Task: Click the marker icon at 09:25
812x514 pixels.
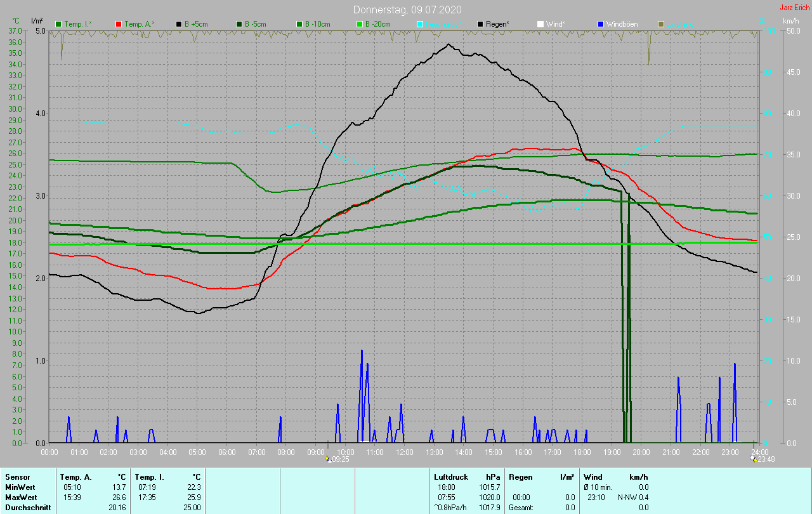Action: click(x=328, y=459)
